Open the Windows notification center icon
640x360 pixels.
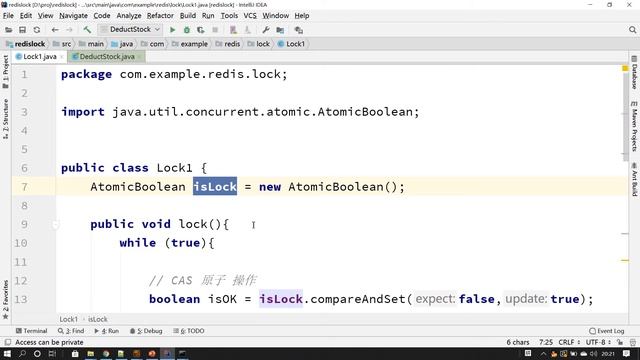coord(627,353)
